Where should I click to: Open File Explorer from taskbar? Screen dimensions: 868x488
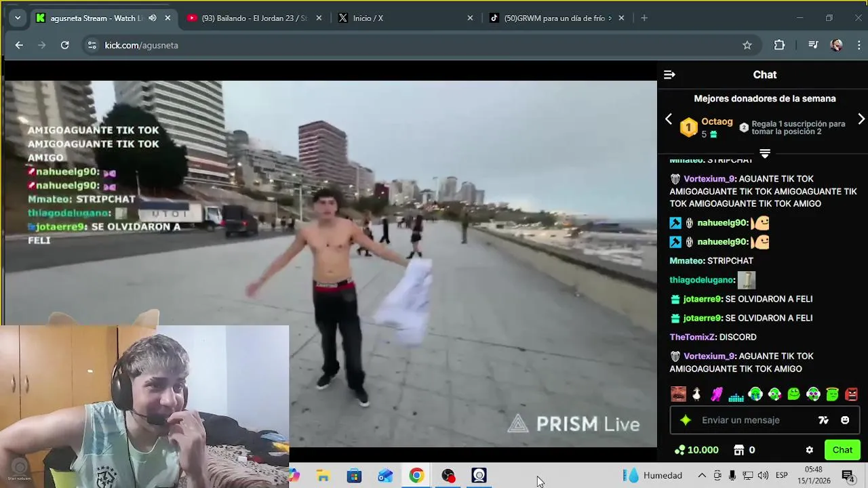(323, 476)
